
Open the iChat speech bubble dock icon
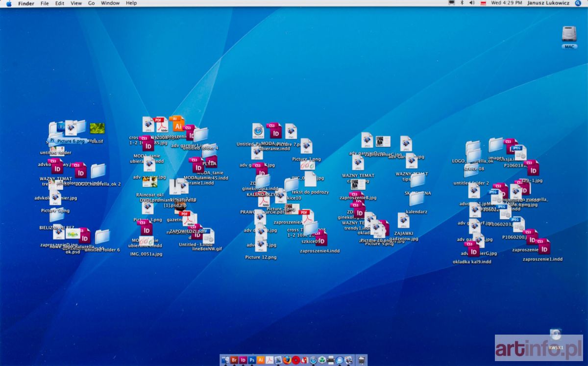(x=340, y=360)
